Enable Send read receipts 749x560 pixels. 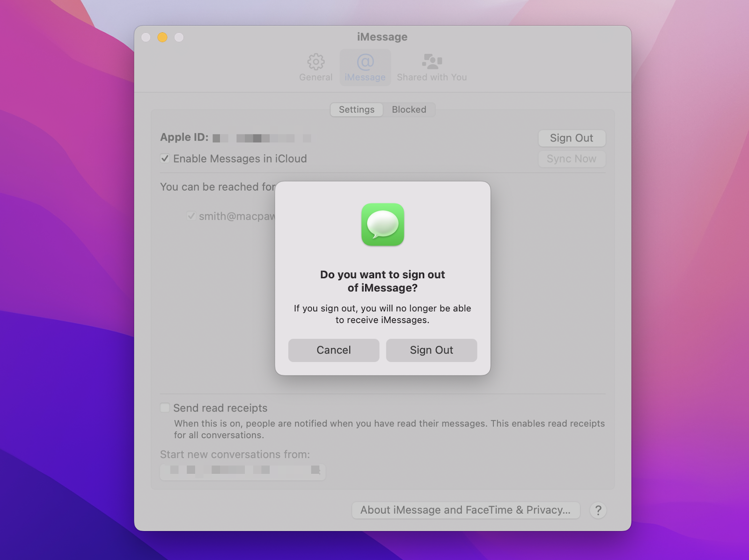point(164,407)
